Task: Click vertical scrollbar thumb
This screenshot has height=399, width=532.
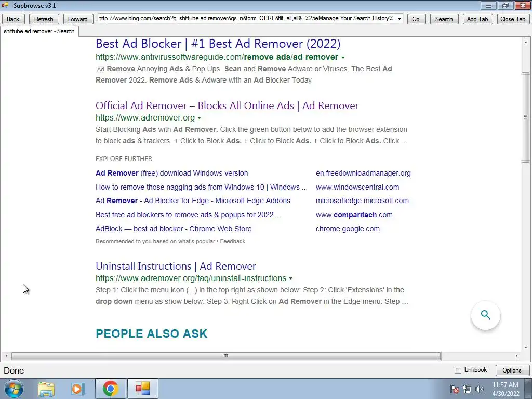Action: click(x=525, y=117)
